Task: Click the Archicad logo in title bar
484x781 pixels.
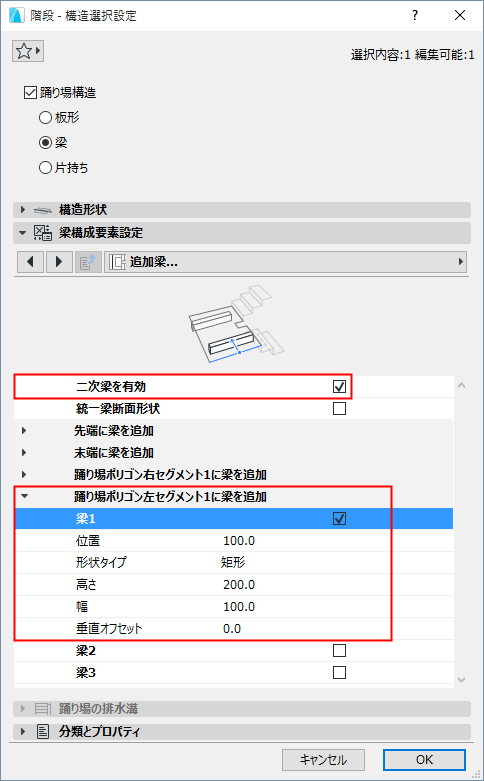Action: 16,16
